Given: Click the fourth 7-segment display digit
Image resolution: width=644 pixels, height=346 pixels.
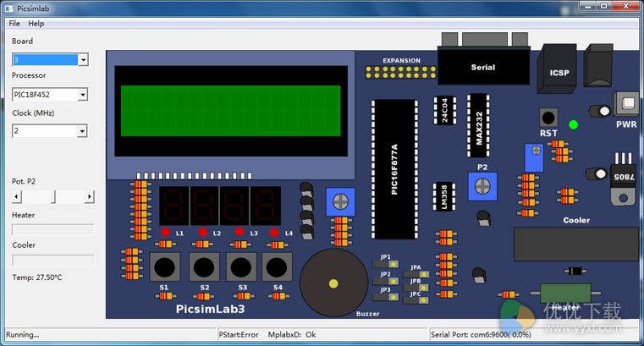Looking at the screenshot, I should pos(266,206).
